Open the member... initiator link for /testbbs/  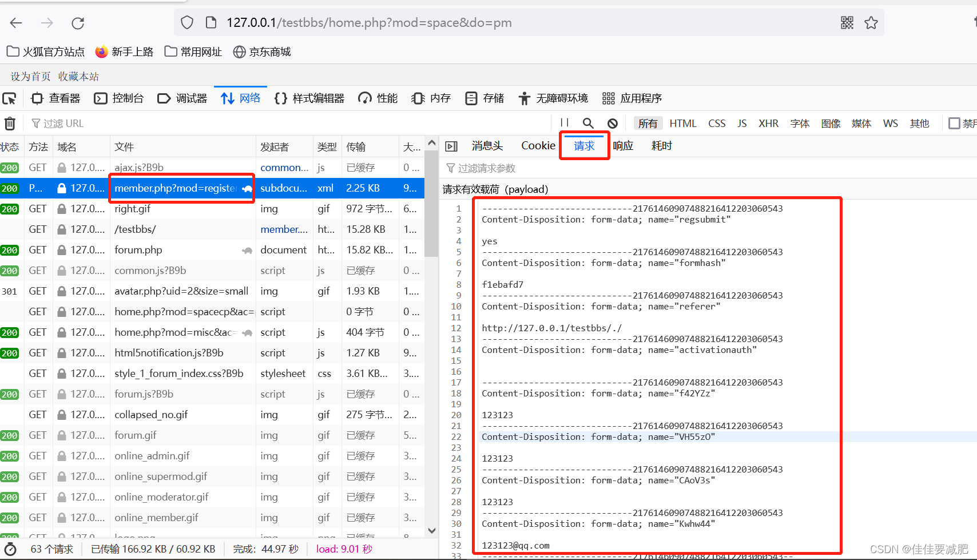[284, 229]
